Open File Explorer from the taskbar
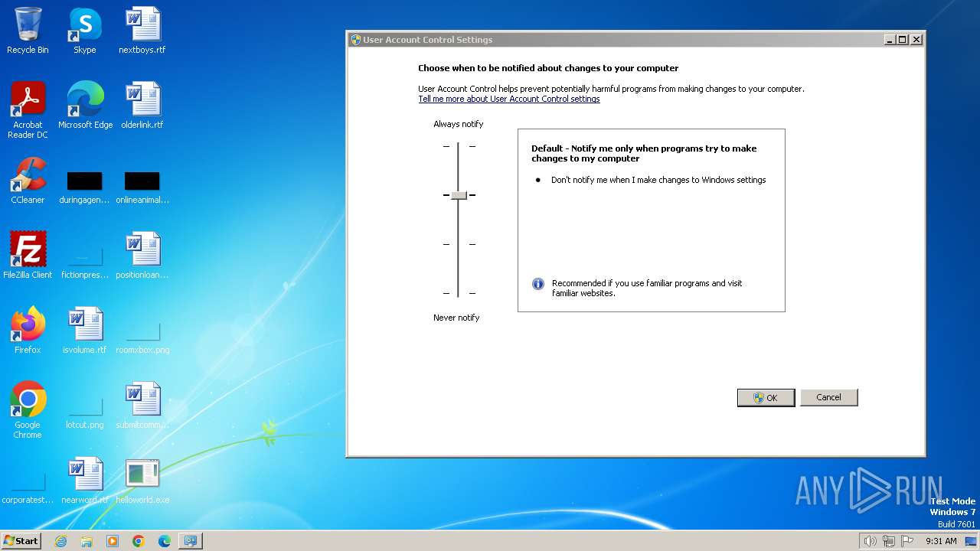Screen dimensions: 980x551 point(87,541)
